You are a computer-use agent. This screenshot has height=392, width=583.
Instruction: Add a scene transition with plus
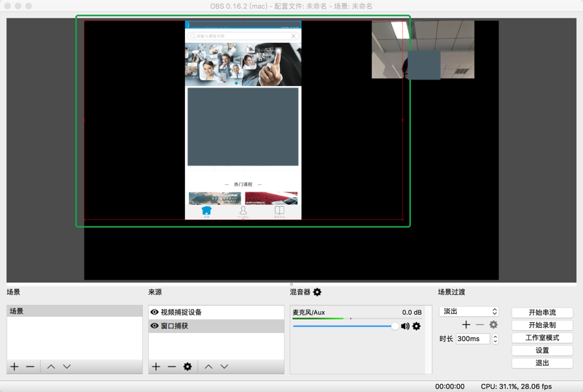click(466, 325)
